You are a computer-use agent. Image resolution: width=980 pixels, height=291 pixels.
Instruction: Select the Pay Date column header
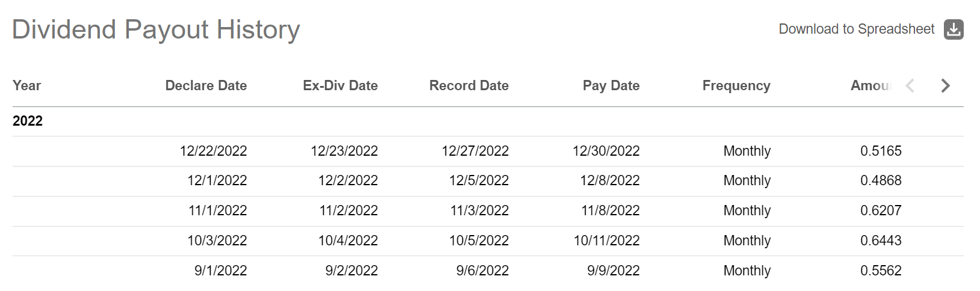(x=611, y=85)
